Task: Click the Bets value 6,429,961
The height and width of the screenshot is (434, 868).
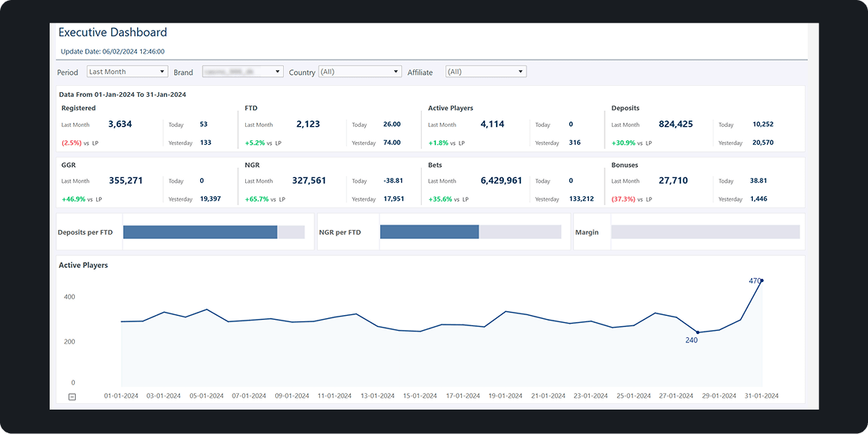Action: click(x=501, y=180)
